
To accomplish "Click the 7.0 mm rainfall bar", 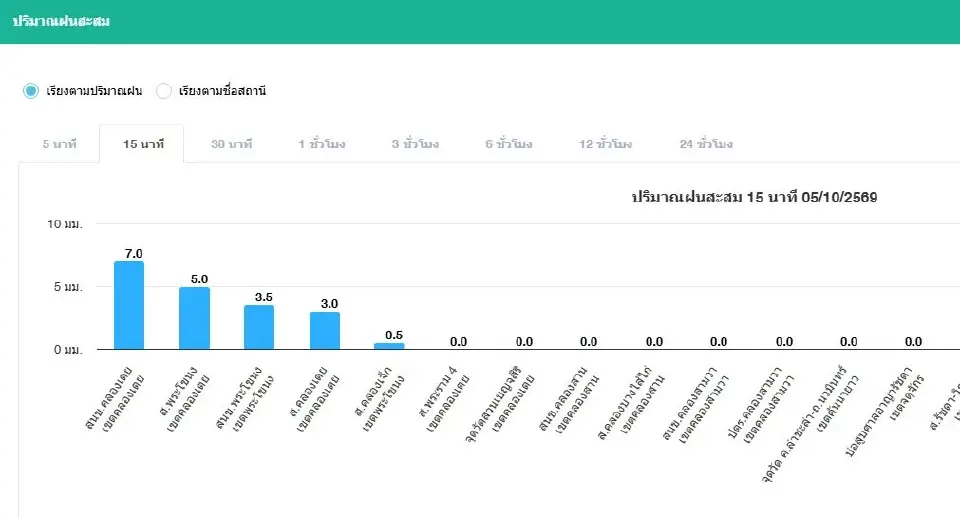I will tap(129, 306).
